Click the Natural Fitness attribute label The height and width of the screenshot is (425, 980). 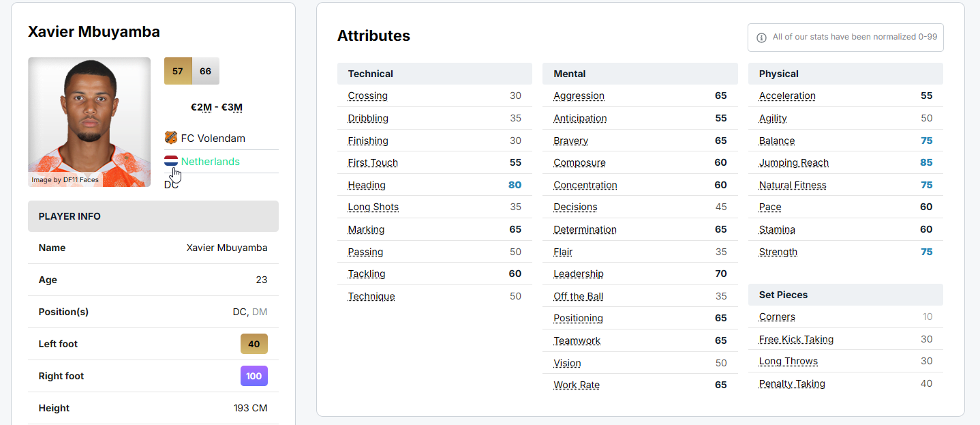pyautogui.click(x=792, y=185)
